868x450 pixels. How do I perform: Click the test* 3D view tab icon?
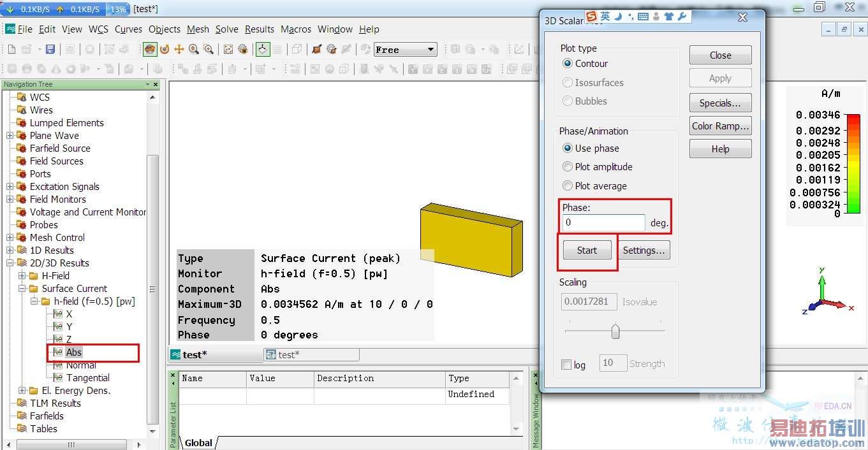point(175,354)
